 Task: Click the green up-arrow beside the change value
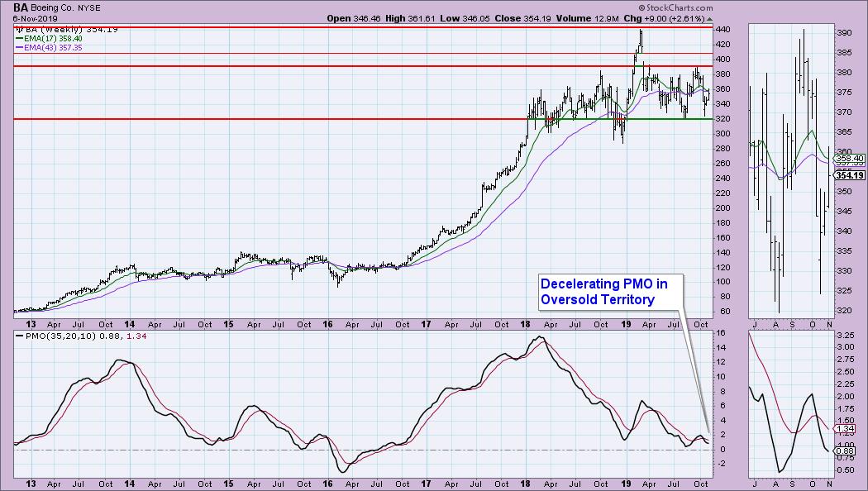pos(709,19)
